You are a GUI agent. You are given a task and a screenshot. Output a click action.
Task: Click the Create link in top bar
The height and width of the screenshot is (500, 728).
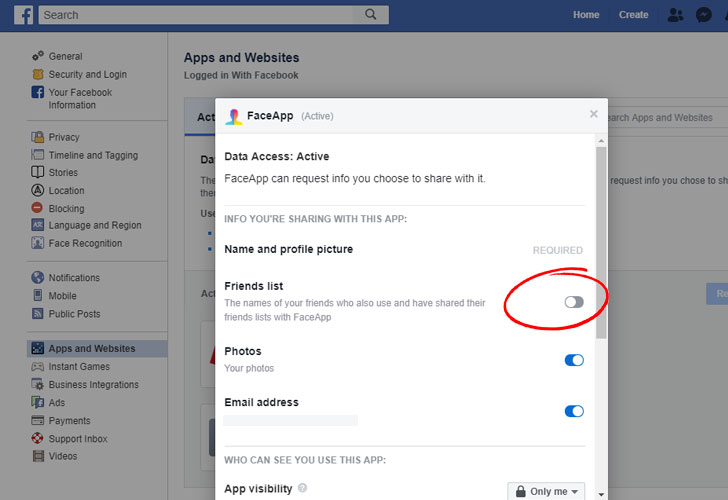pos(633,15)
